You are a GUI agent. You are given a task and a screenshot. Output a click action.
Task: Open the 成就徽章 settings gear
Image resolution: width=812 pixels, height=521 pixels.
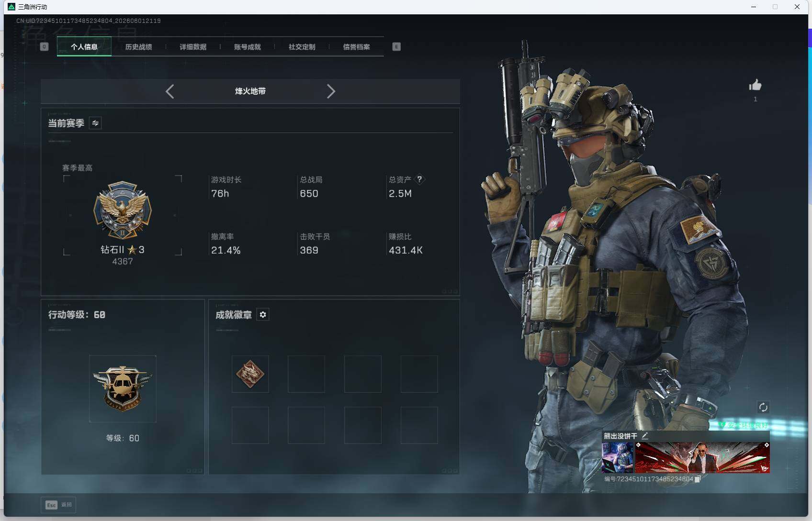click(x=263, y=315)
